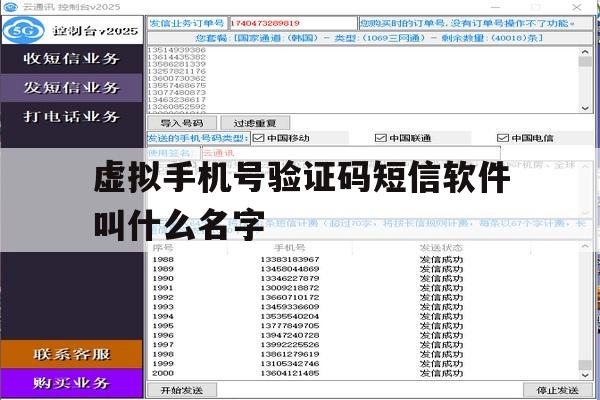This screenshot has width=600, height=400.
Task: Toggle 中国电信 checkbox
Action: point(502,138)
